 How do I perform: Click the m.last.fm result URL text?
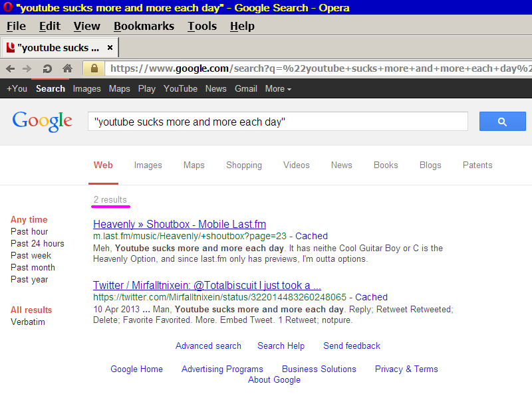tap(190, 236)
